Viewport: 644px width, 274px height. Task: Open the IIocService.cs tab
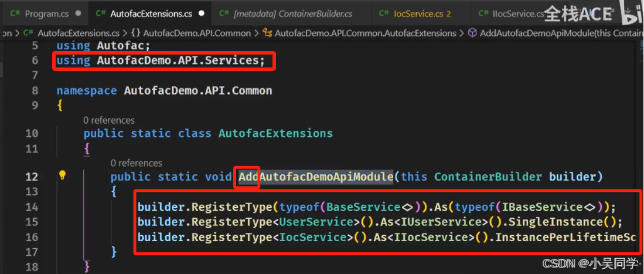click(x=517, y=13)
